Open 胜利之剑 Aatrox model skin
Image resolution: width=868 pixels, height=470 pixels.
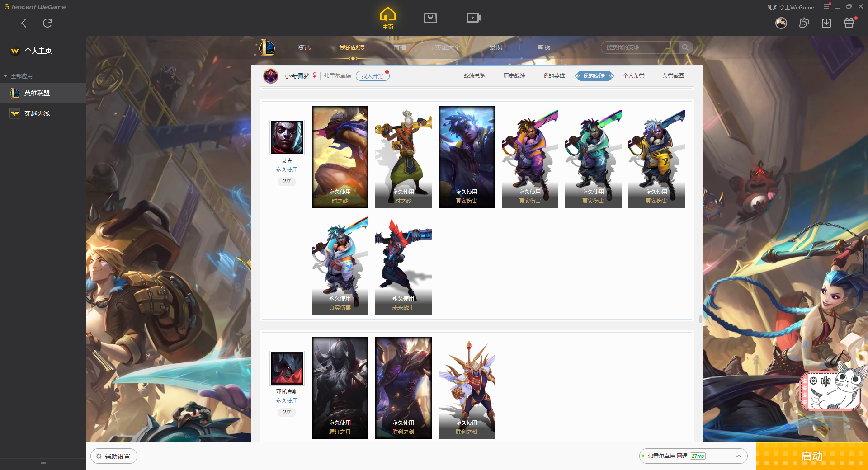pos(467,388)
